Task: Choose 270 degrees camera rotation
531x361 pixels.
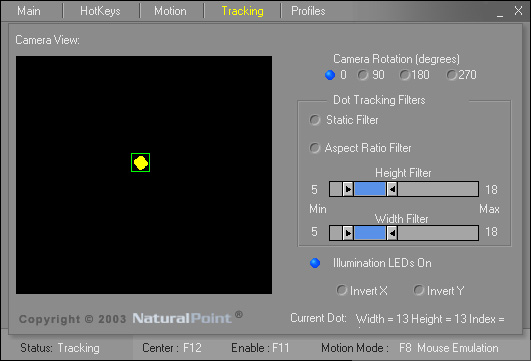Action: 462,75
